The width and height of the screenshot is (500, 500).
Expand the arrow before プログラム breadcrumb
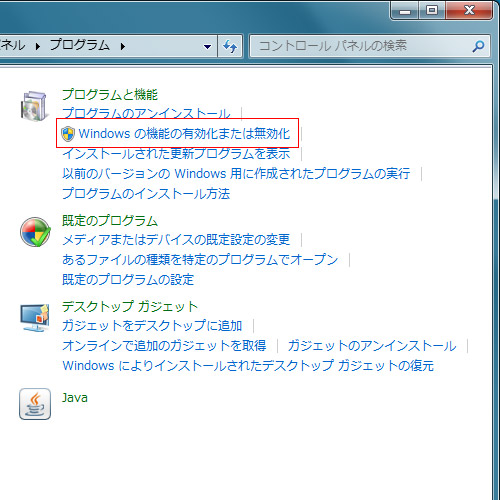38,46
